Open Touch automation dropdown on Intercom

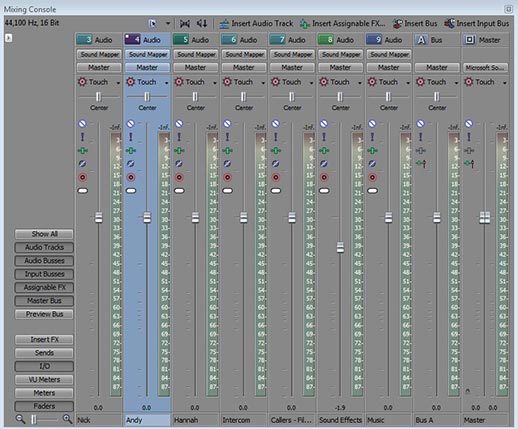point(263,83)
